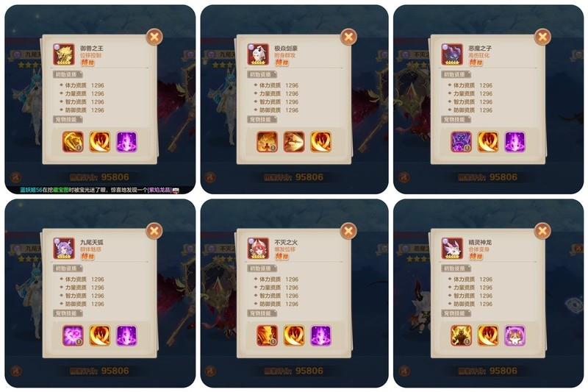Close the 御兽之王 pet info popup
The width and height of the screenshot is (588, 392).
point(154,37)
